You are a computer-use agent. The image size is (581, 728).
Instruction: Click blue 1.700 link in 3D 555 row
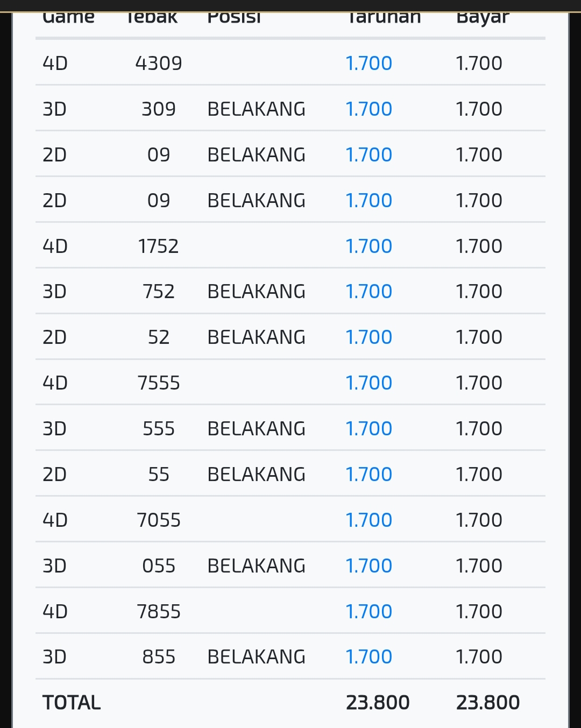tap(369, 429)
